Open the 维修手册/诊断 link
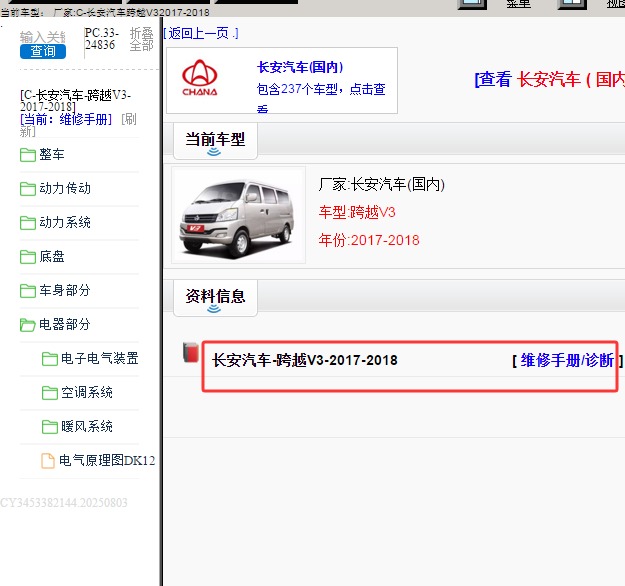Screen dimensions: 625x586 point(567,360)
